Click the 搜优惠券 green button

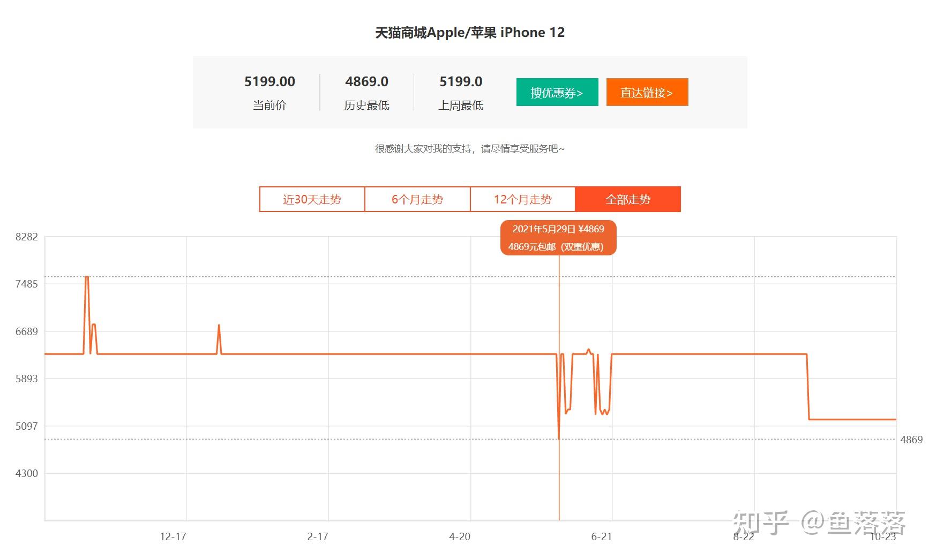coord(557,92)
